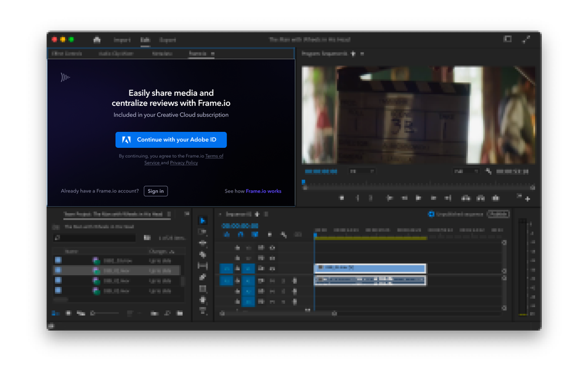Open the Program monitor Button Editor plus
This screenshot has height=378, width=588.
[x=527, y=199]
